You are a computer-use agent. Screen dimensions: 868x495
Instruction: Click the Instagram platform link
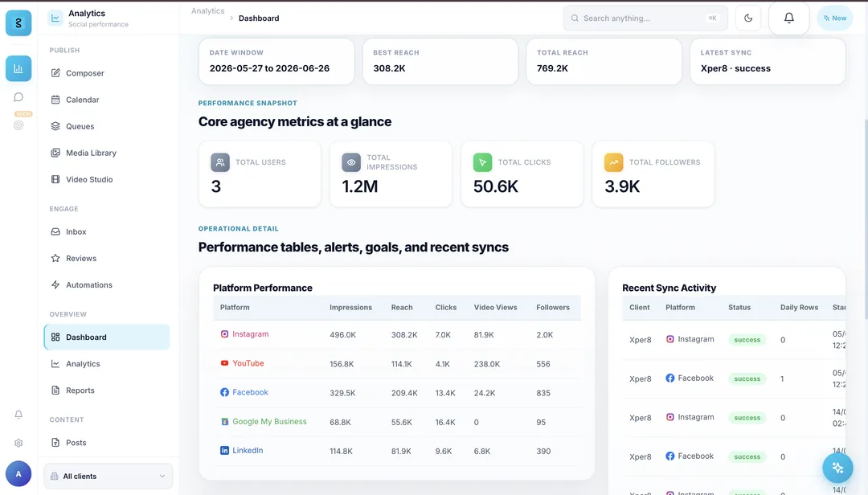click(x=244, y=334)
